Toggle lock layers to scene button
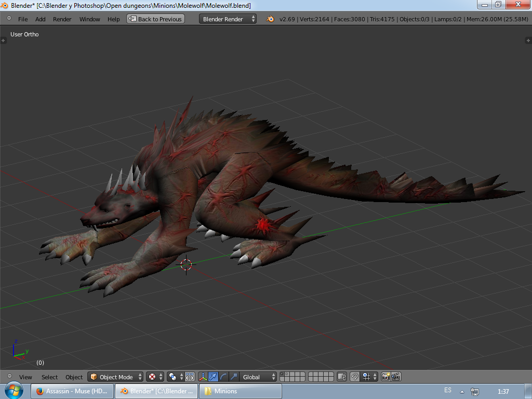The height and width of the screenshot is (399, 532). tap(341, 377)
